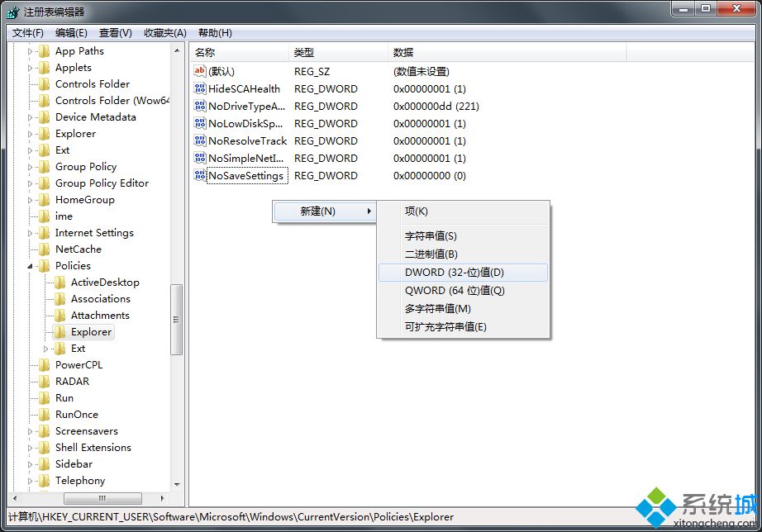Click the folder icon beside Device Metadata
This screenshot has height=532, width=762.
point(45,117)
